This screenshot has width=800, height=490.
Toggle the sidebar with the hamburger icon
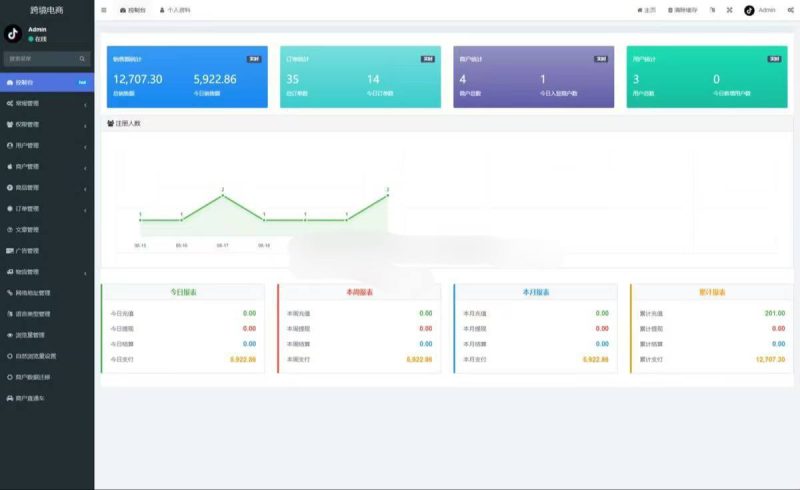104,10
